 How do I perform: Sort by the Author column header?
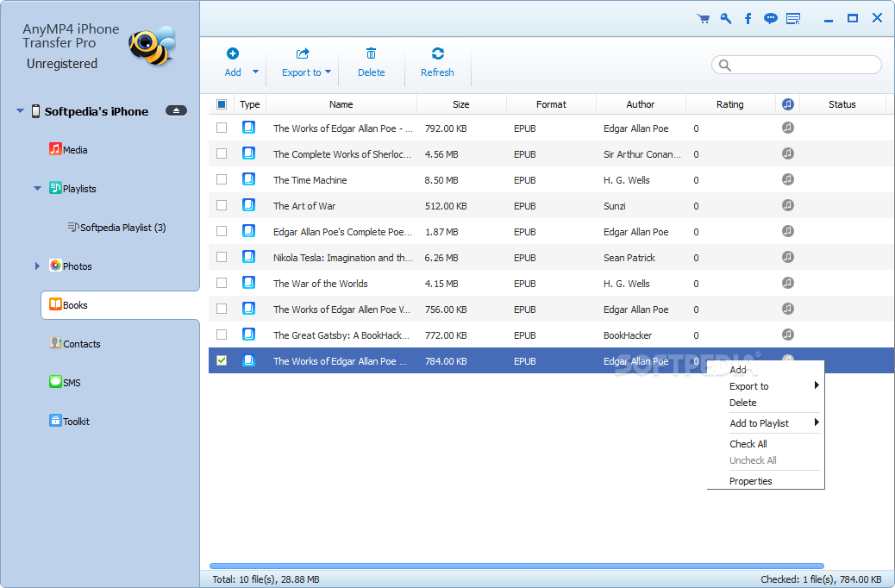coord(641,104)
